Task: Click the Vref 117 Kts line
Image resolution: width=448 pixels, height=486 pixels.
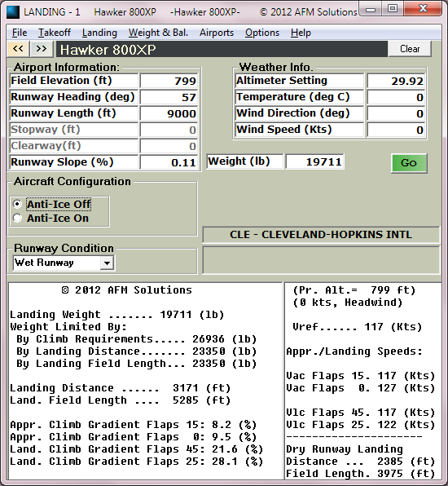Action: [358, 327]
